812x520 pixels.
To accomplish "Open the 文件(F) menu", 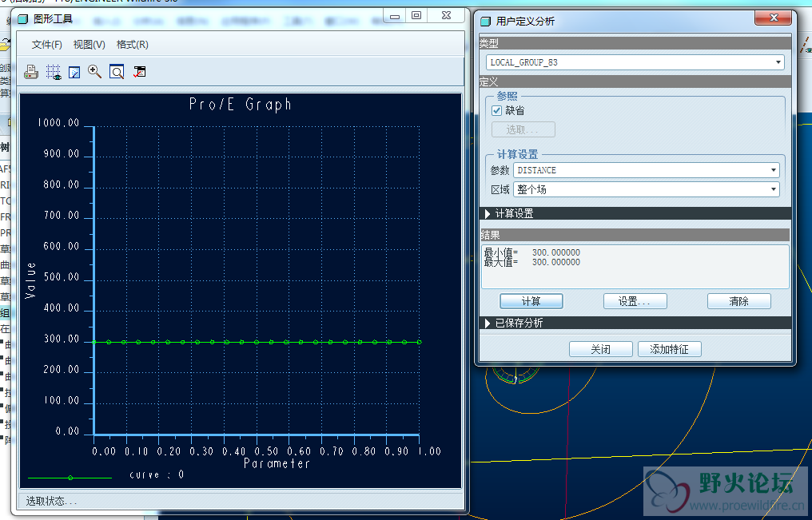I will (x=46, y=45).
